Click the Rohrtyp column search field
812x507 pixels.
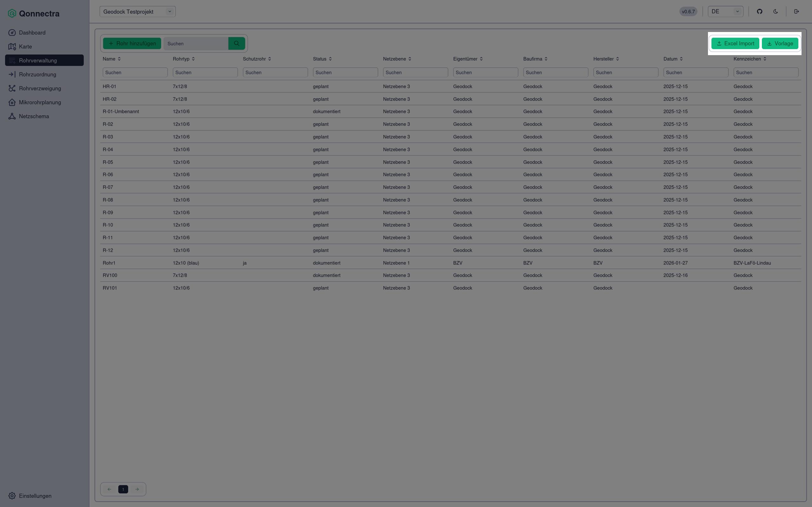tap(205, 72)
